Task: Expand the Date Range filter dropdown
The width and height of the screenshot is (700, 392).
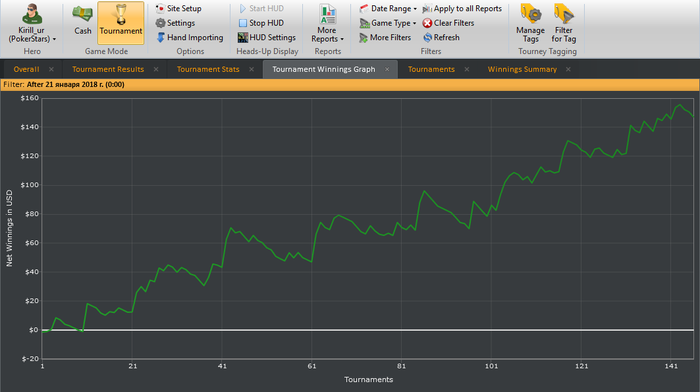Action: click(x=388, y=8)
